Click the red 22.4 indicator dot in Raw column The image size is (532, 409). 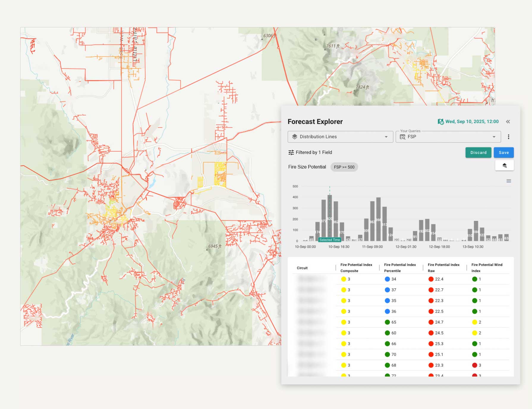click(431, 279)
